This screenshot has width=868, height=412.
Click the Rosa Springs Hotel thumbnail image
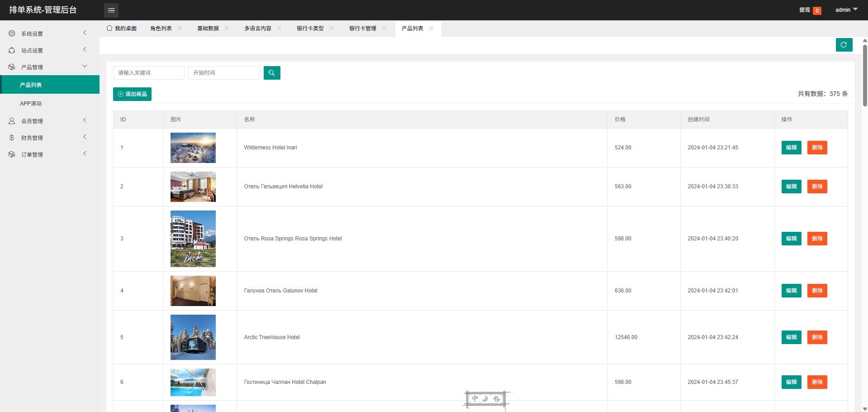(193, 239)
